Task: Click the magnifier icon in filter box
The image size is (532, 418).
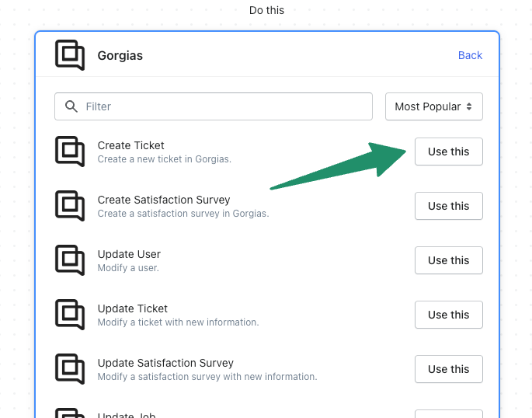Action: click(71, 106)
